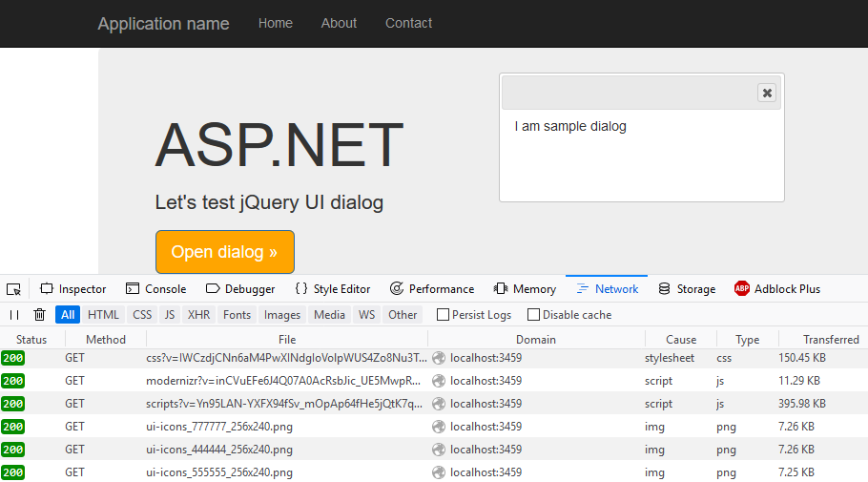Click the 7.25 KB transferred value
This screenshot has width=868, height=482.
[x=796, y=472]
